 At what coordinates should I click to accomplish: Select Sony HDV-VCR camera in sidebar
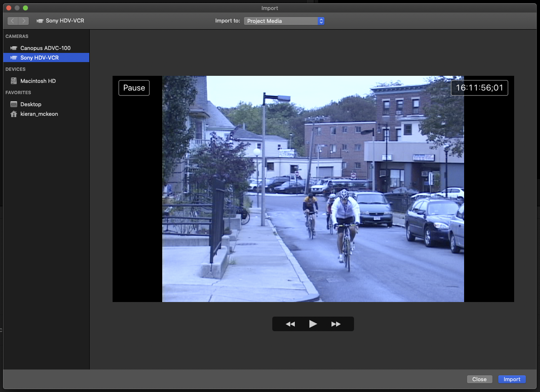(46, 57)
